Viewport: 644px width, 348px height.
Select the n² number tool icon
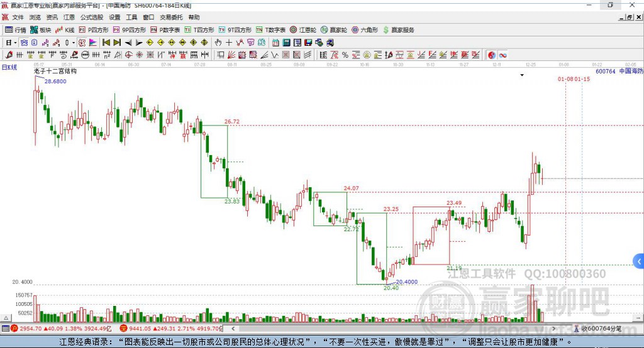coord(107,55)
